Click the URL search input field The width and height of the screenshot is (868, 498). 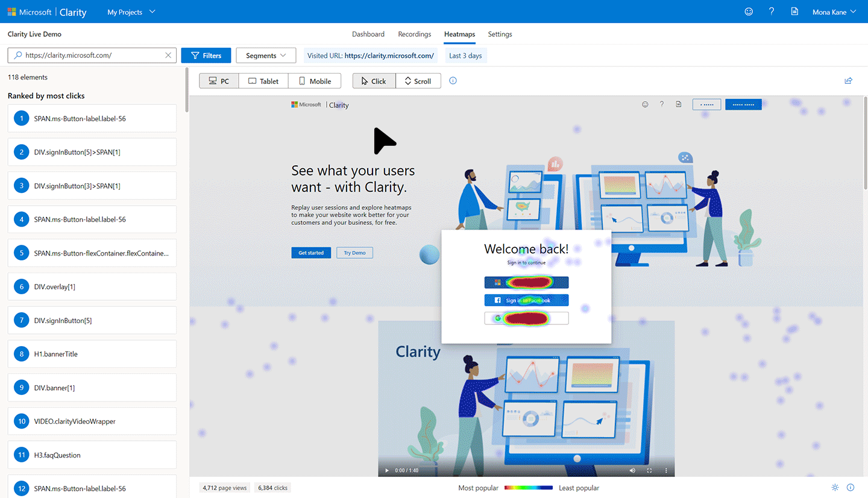point(92,55)
